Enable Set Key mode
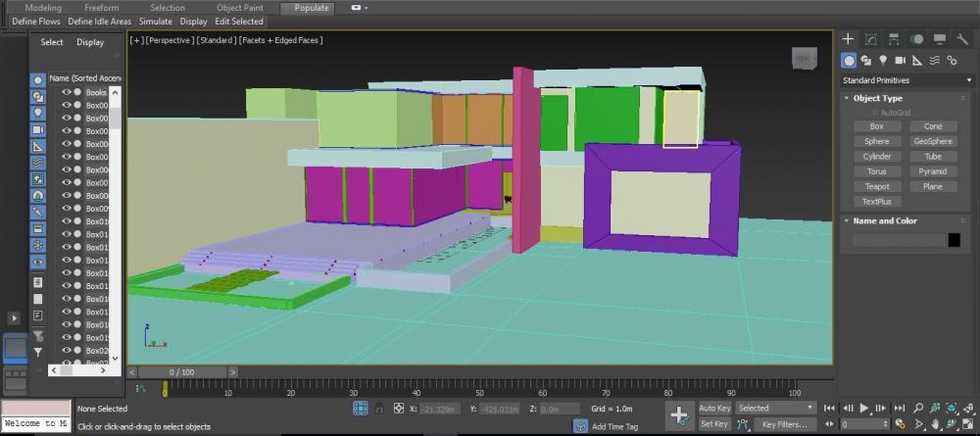The image size is (980, 436). click(714, 424)
